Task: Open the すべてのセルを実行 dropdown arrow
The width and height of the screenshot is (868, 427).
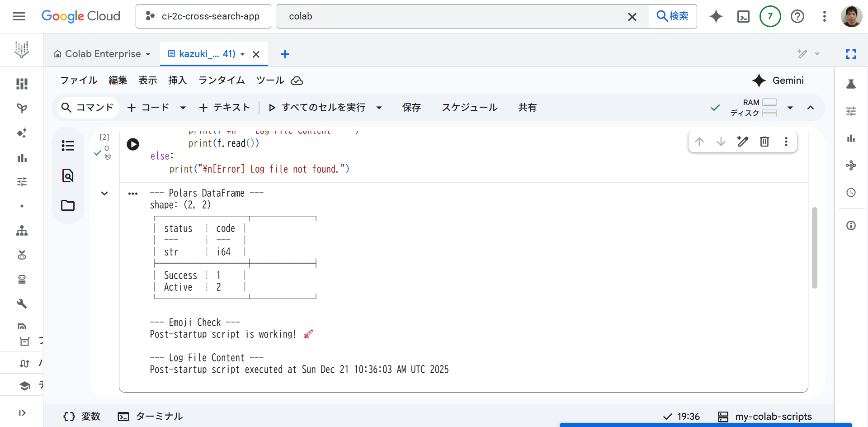Action: 379,107
